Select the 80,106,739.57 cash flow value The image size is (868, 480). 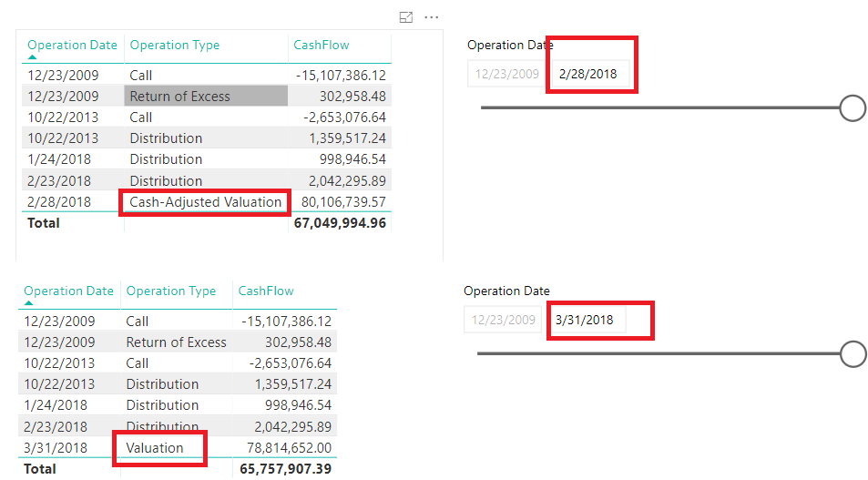(343, 202)
